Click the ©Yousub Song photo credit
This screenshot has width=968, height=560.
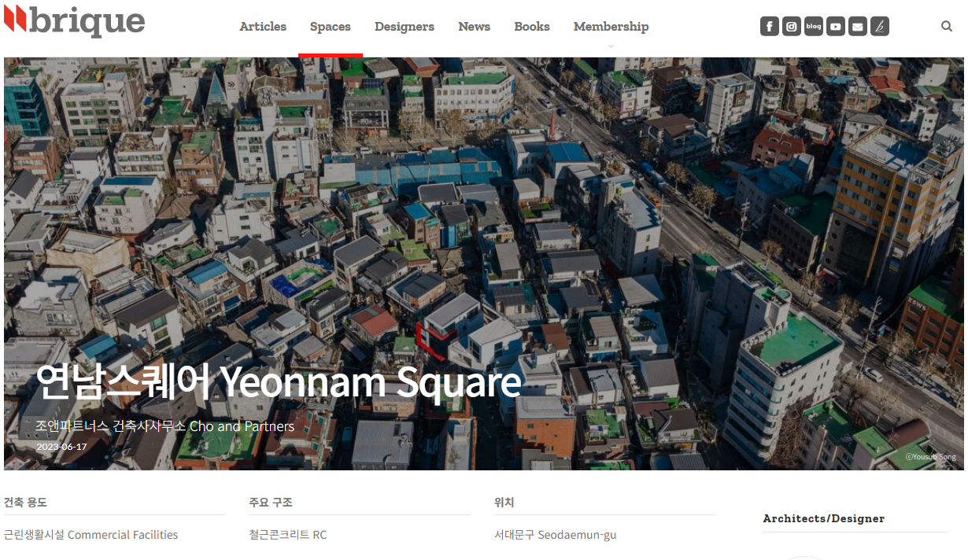[930, 456]
